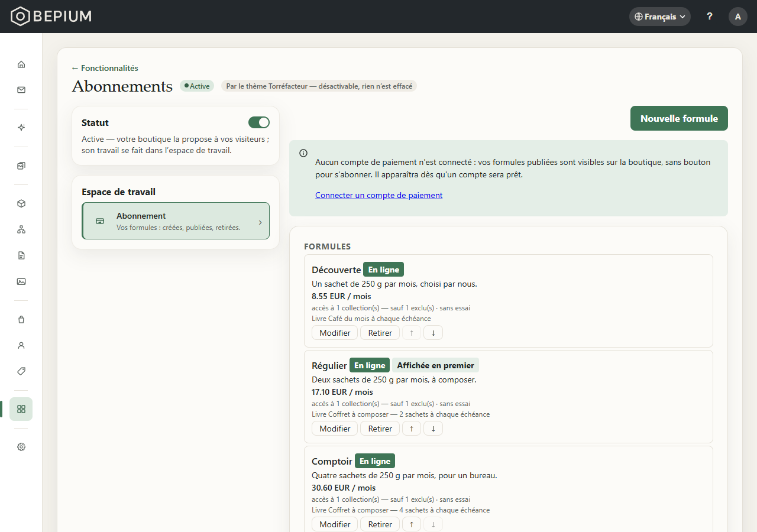Open the shopping bag icon in sidebar
This screenshot has width=757, height=532.
point(21,319)
